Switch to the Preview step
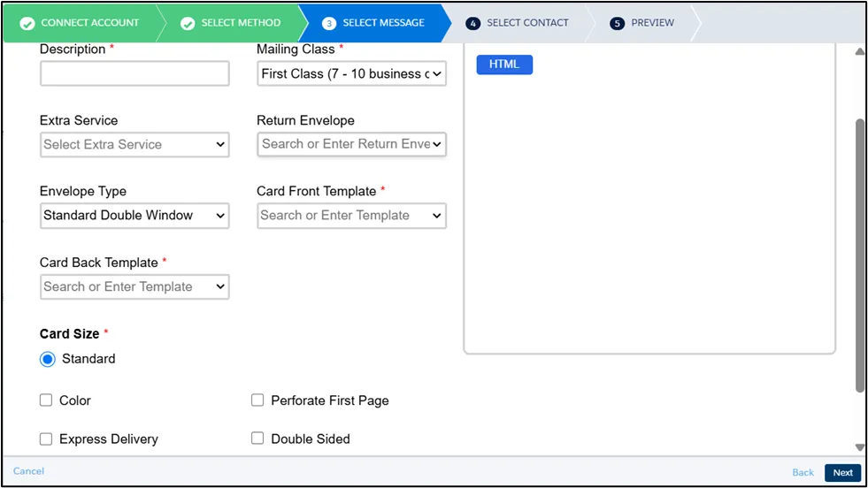Screen dimensions: 868x488 [652, 23]
